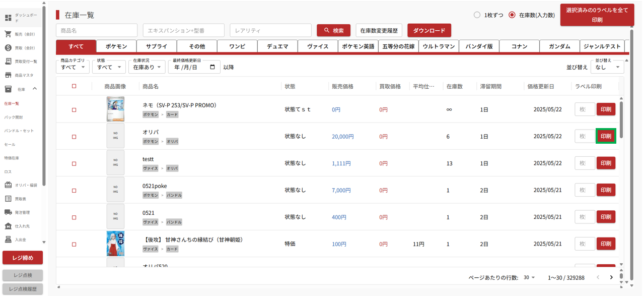The image size is (644, 296).
Task: Click 印刷 for the オリパ 20,000円 row
Action: 606,136
